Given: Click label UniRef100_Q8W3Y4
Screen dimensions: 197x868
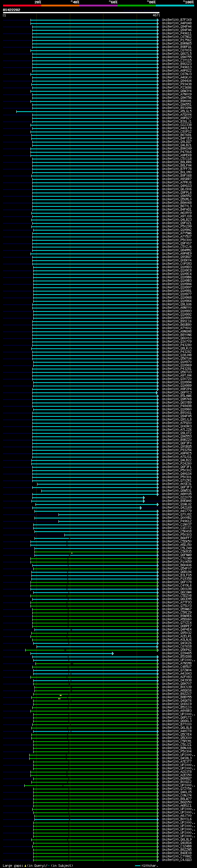Looking at the screenshot, I should click(x=177, y=91).
